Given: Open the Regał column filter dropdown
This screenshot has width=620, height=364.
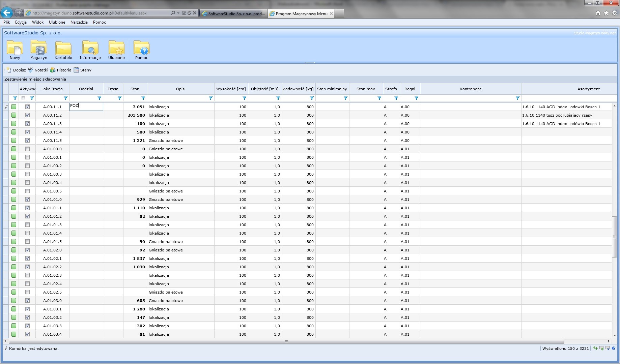Looking at the screenshot, I should click(417, 98).
